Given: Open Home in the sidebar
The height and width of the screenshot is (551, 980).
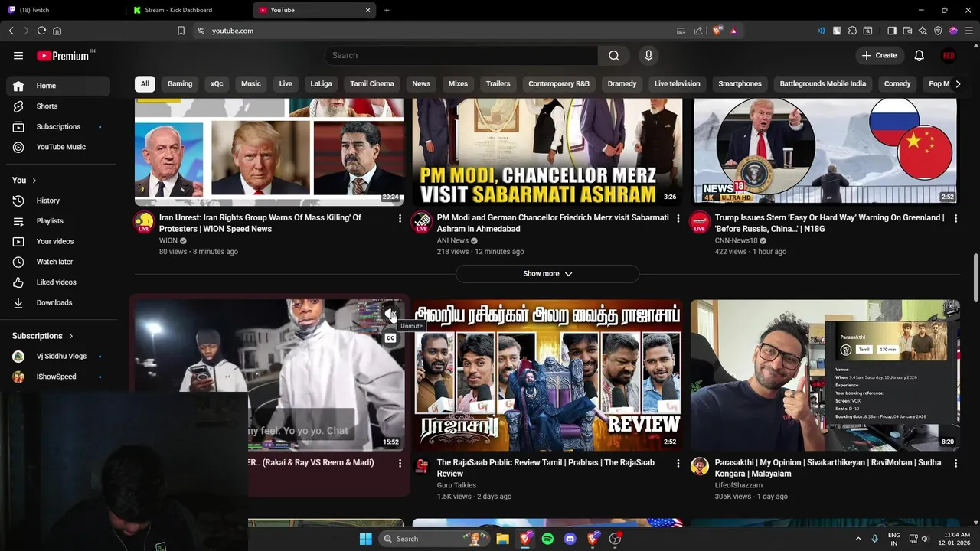Looking at the screenshot, I should (58, 86).
